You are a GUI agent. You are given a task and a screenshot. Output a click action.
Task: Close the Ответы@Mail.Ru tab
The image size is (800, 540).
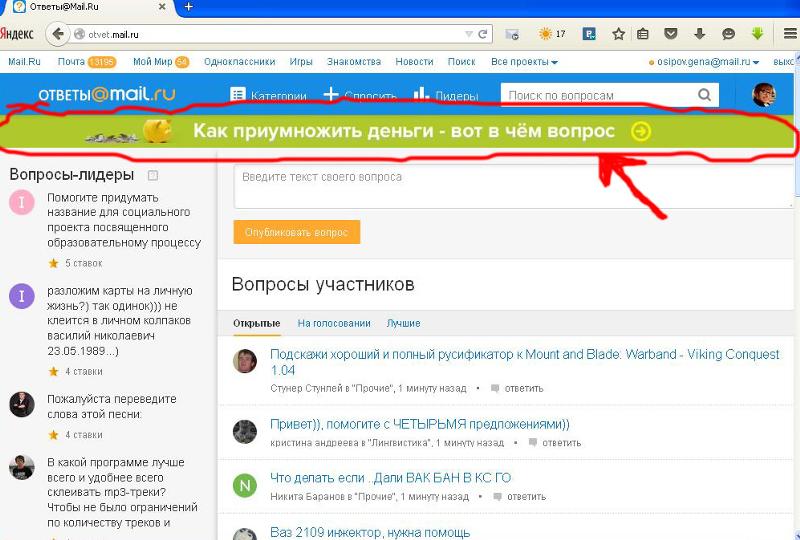click(x=162, y=7)
